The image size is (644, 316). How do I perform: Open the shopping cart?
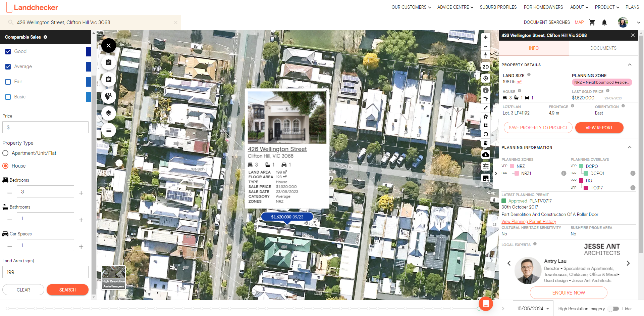(592, 22)
